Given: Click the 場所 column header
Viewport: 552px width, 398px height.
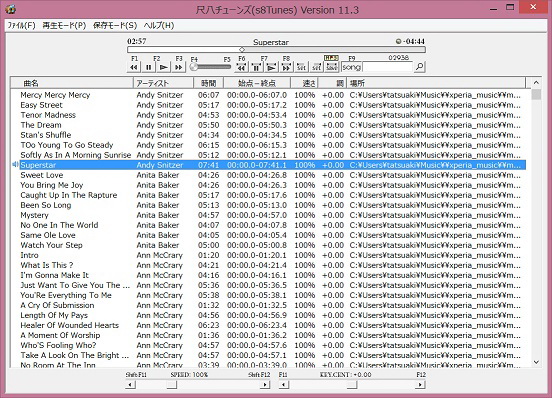Looking at the screenshot, I should click(x=436, y=83).
